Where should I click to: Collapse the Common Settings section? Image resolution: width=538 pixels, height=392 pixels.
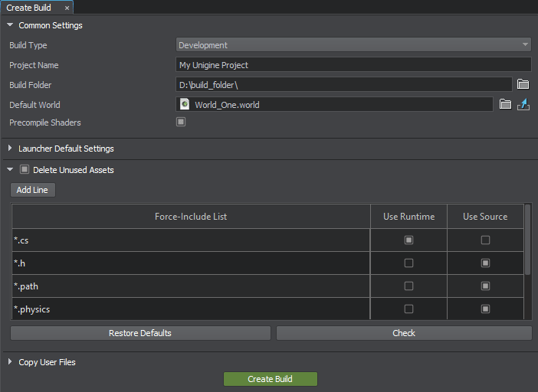(10, 25)
